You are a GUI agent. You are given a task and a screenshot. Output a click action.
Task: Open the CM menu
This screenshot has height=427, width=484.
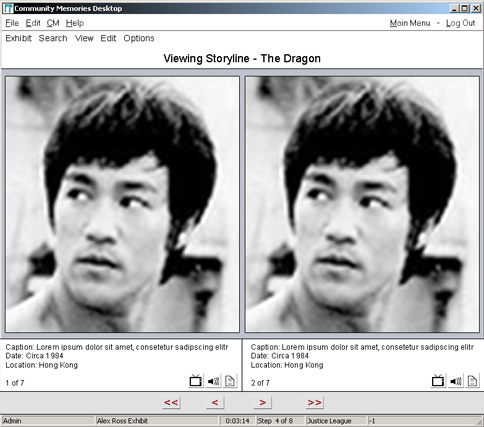(53, 23)
